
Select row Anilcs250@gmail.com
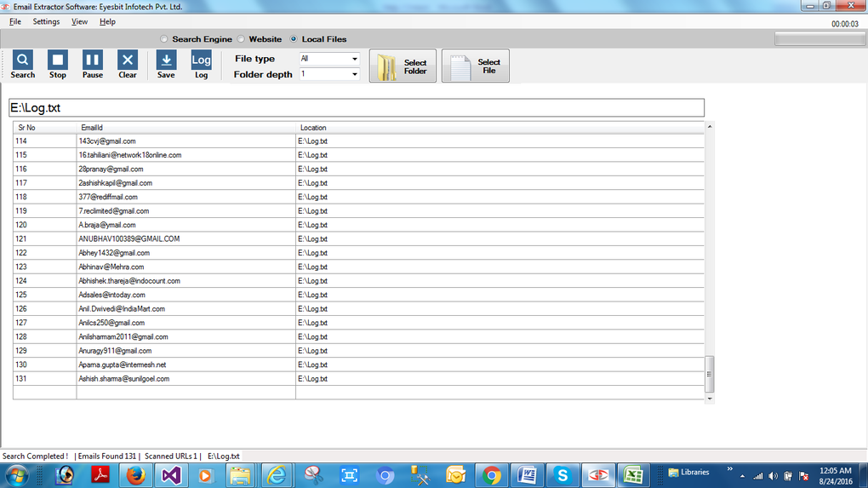point(359,323)
